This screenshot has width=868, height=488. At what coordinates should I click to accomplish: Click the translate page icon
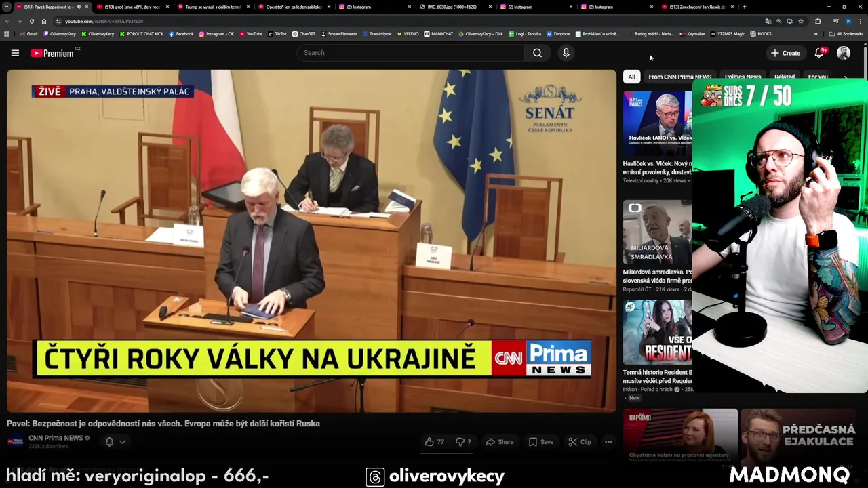point(768,21)
